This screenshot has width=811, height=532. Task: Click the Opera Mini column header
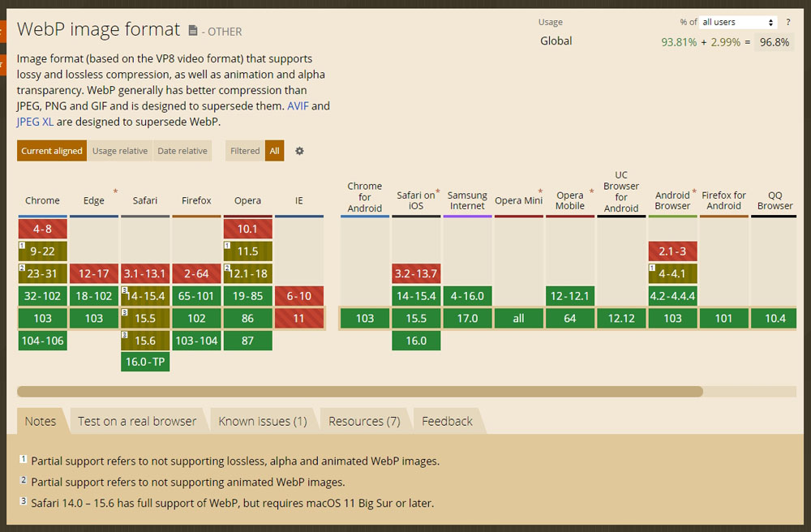(x=518, y=200)
